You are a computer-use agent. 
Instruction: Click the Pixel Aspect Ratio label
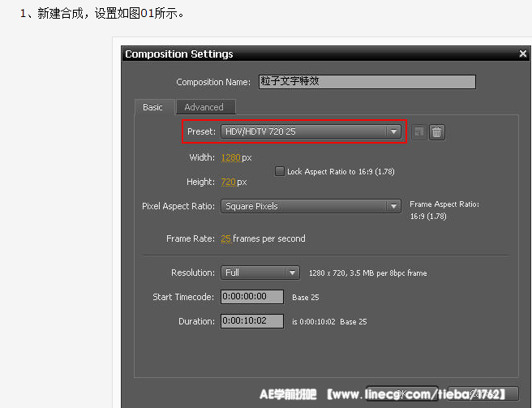point(178,206)
